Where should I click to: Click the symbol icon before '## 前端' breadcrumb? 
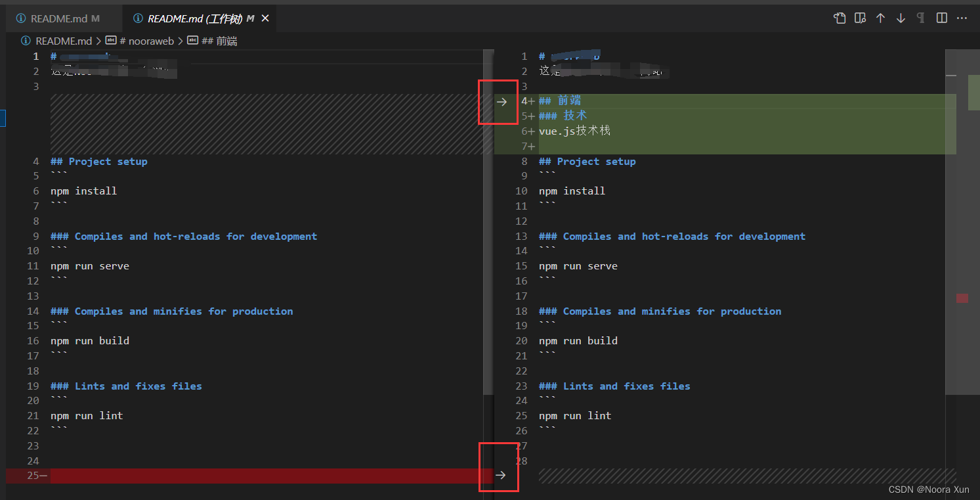click(x=192, y=41)
